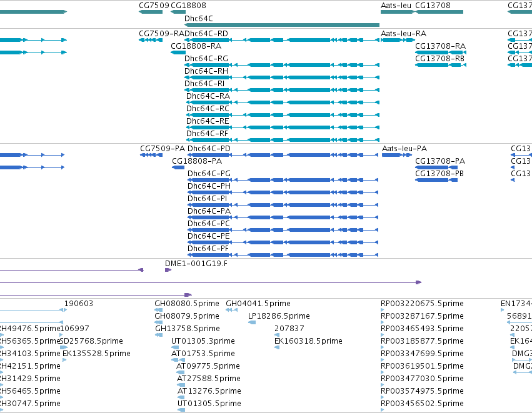Select the RP003465493.5prime EST

tap(422, 329)
